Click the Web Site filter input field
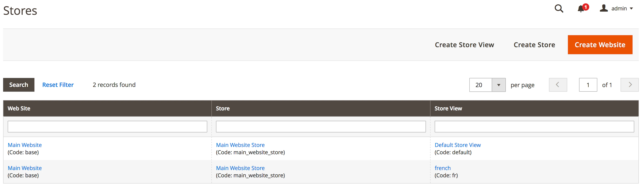 click(107, 126)
